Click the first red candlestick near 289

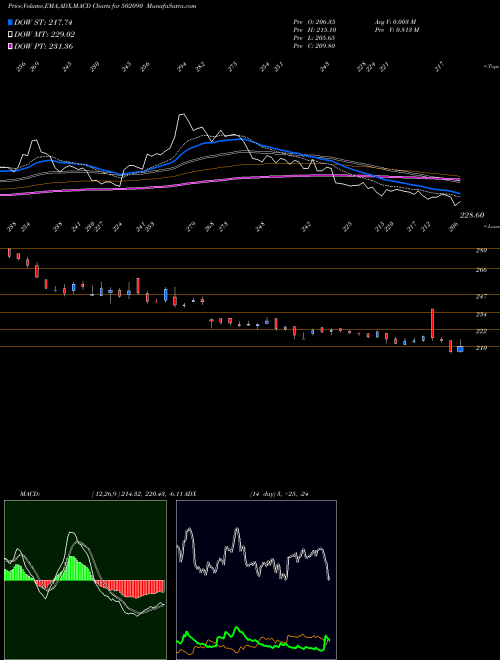click(9, 253)
